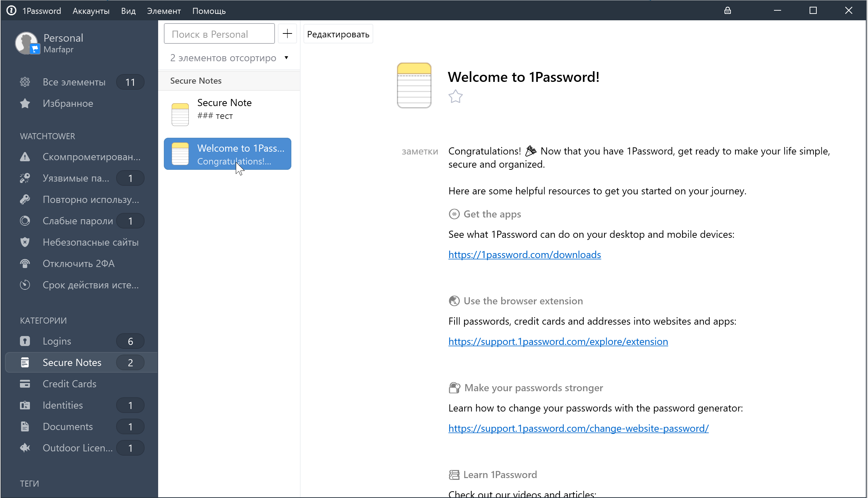Image resolution: width=868 pixels, height=498 pixels.
Task: Toggle the favorite star under the note title
Action: [455, 96]
